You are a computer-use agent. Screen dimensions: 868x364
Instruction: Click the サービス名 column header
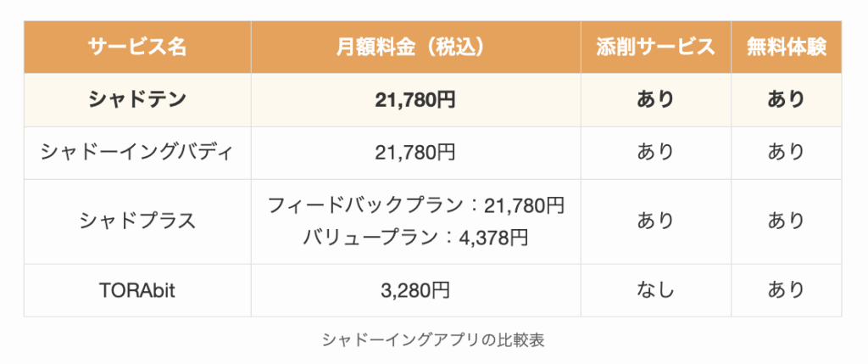(137, 47)
